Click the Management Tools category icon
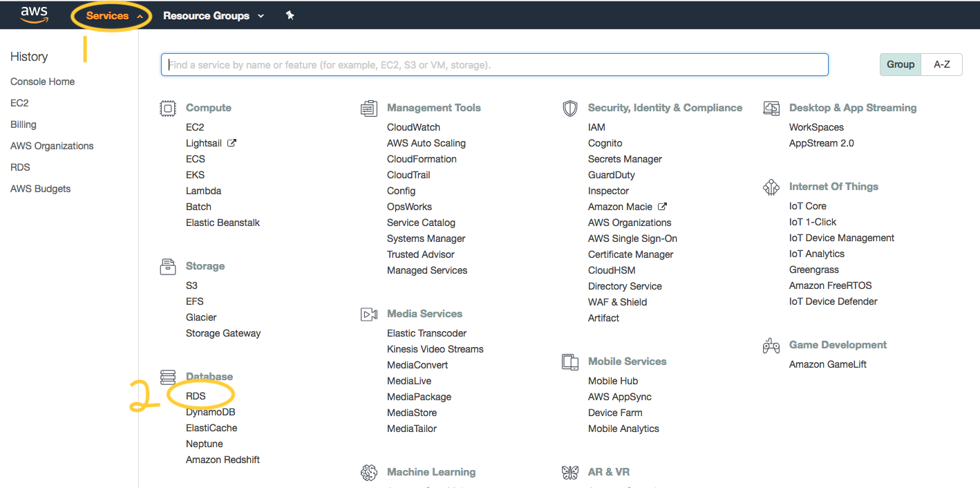Screen dimensions: 980x488 [x=369, y=109]
